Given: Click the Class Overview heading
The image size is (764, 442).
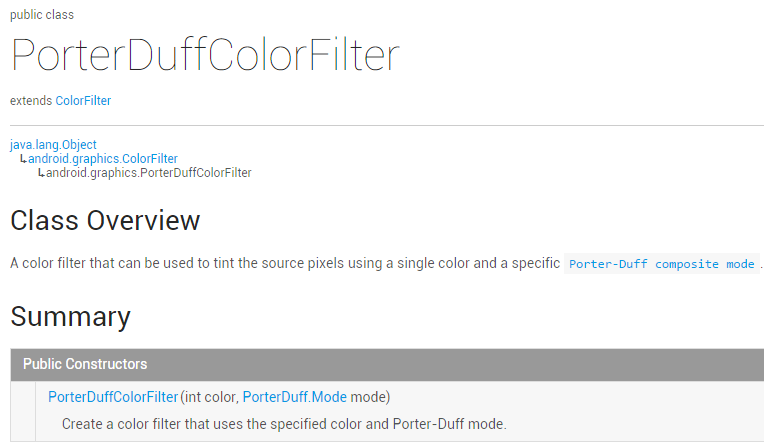Looking at the screenshot, I should [x=105, y=220].
